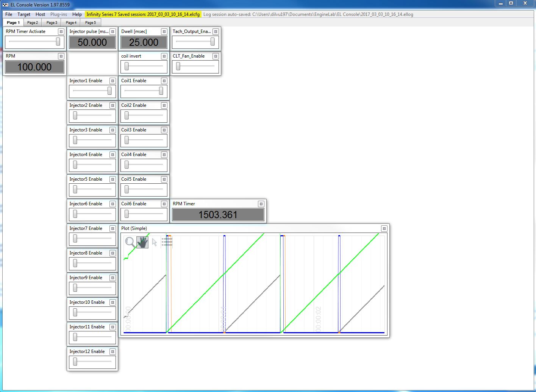The height and width of the screenshot is (392, 536).
Task: Close the Dwell [msec] widget
Action: [x=164, y=31]
